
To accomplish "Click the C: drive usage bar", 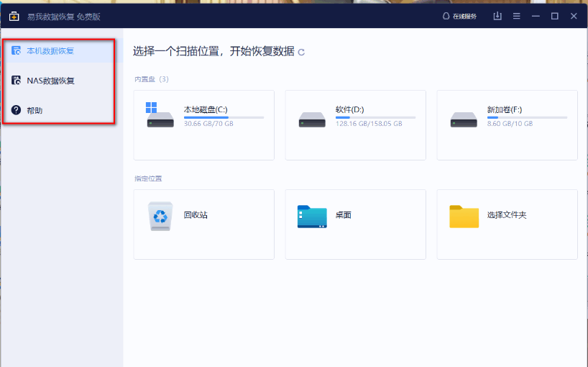I will tap(224, 117).
